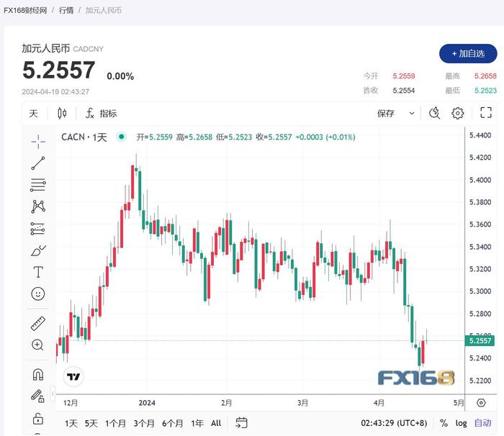Expand the save dropdown arrow

[x=412, y=113]
